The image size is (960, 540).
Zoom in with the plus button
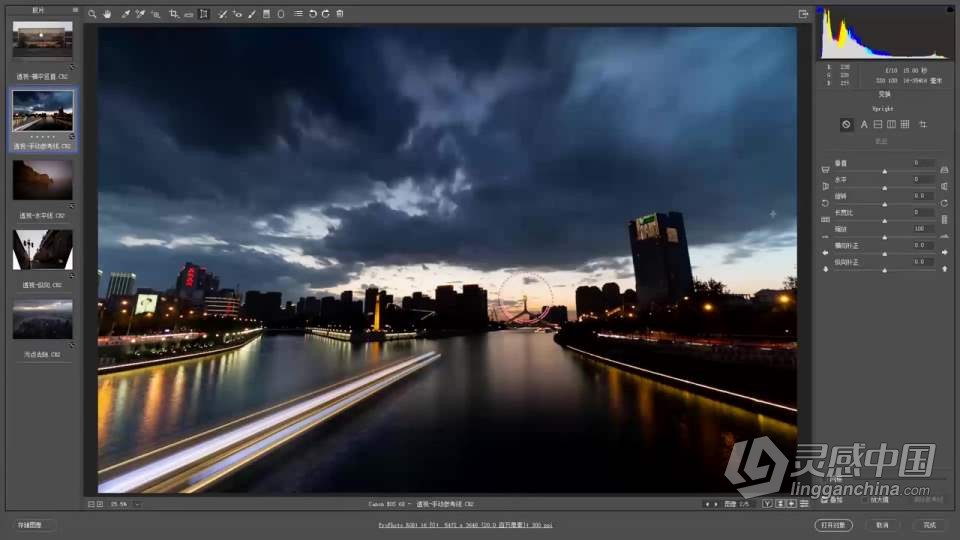100,504
